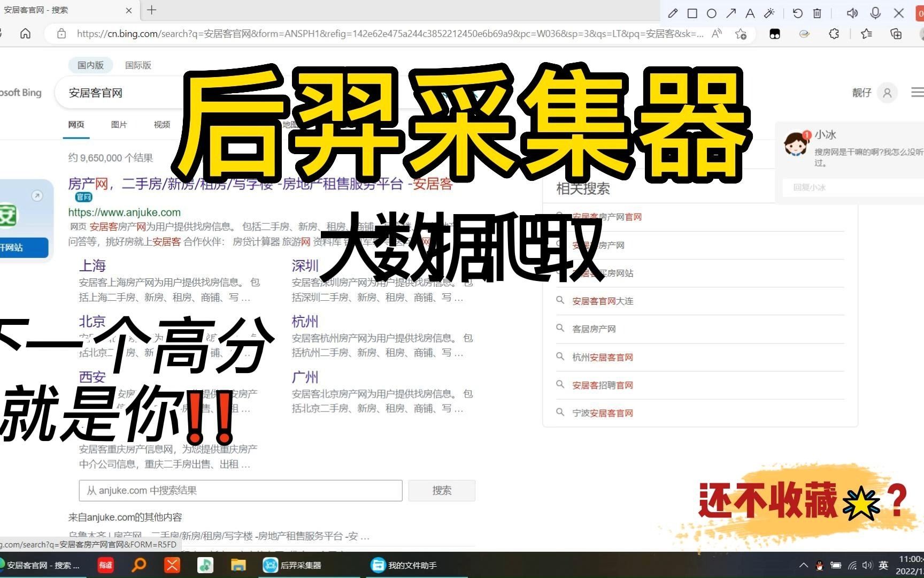Switch the input method 英 indicator
The image size is (924, 578).
tap(883, 565)
